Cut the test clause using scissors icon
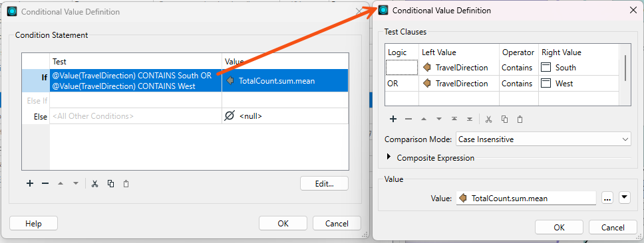The height and width of the screenshot is (243, 644). pyautogui.click(x=488, y=120)
